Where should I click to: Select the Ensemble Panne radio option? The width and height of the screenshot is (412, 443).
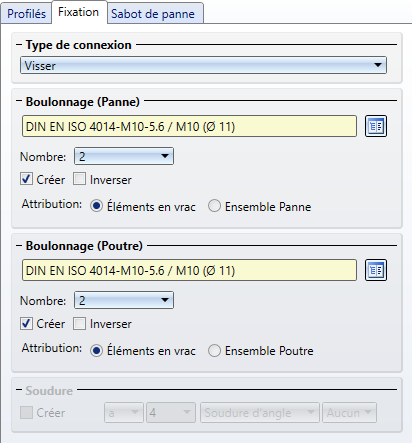pyautogui.click(x=214, y=206)
